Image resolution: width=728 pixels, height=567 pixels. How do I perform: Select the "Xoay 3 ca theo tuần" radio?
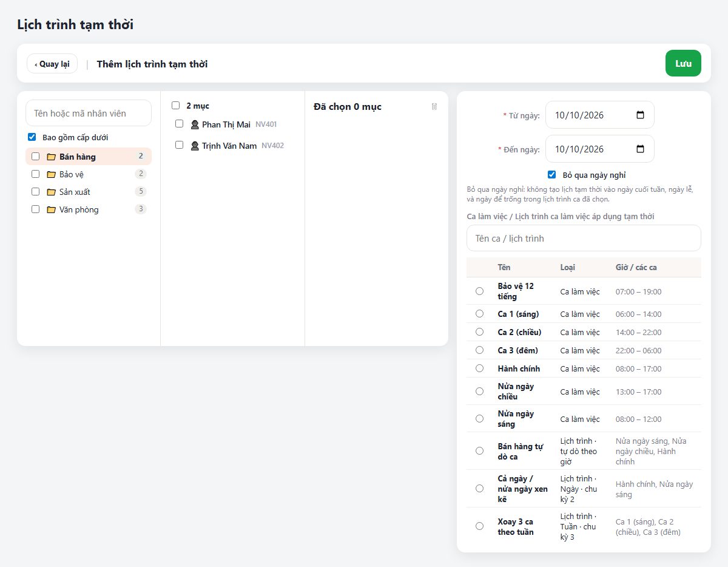click(x=480, y=526)
